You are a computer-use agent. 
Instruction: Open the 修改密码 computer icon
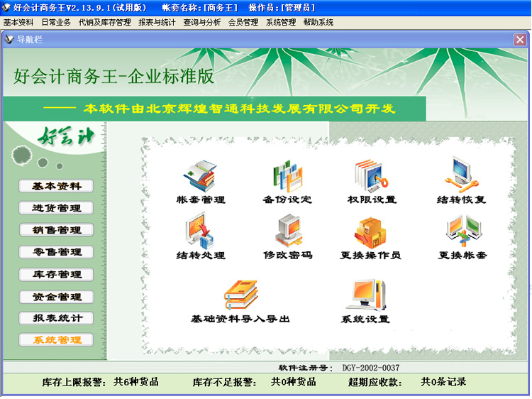[289, 231]
